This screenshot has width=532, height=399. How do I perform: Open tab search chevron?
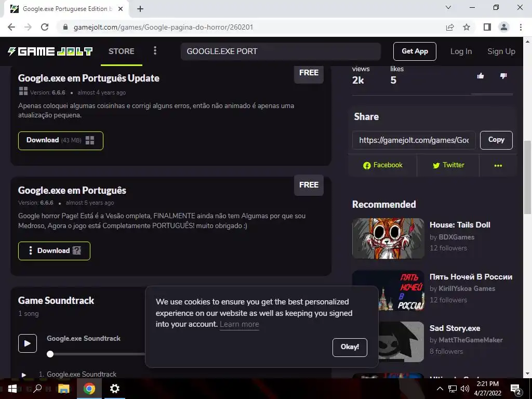[x=448, y=7]
